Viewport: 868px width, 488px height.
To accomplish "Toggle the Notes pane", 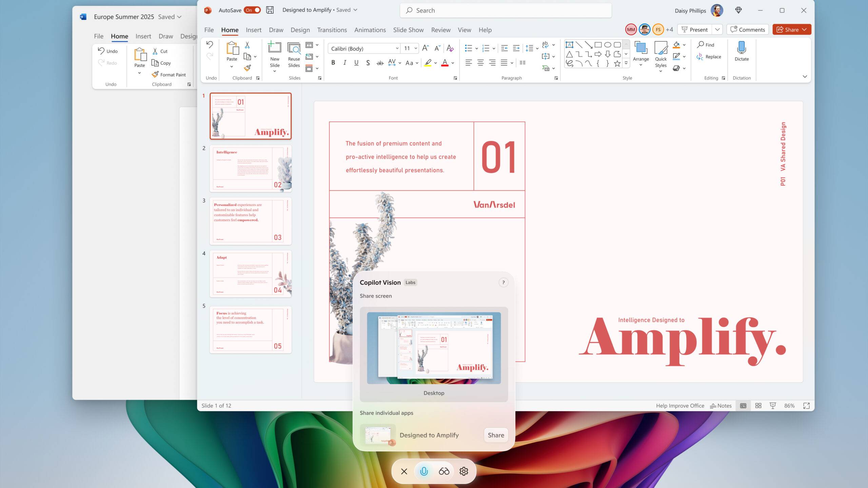I will click(721, 406).
